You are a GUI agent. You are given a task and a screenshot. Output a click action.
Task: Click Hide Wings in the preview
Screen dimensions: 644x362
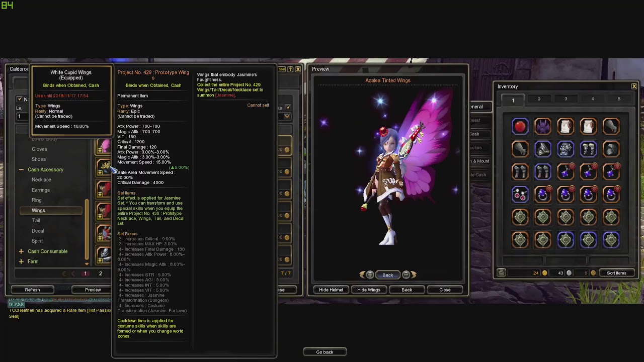point(369,290)
